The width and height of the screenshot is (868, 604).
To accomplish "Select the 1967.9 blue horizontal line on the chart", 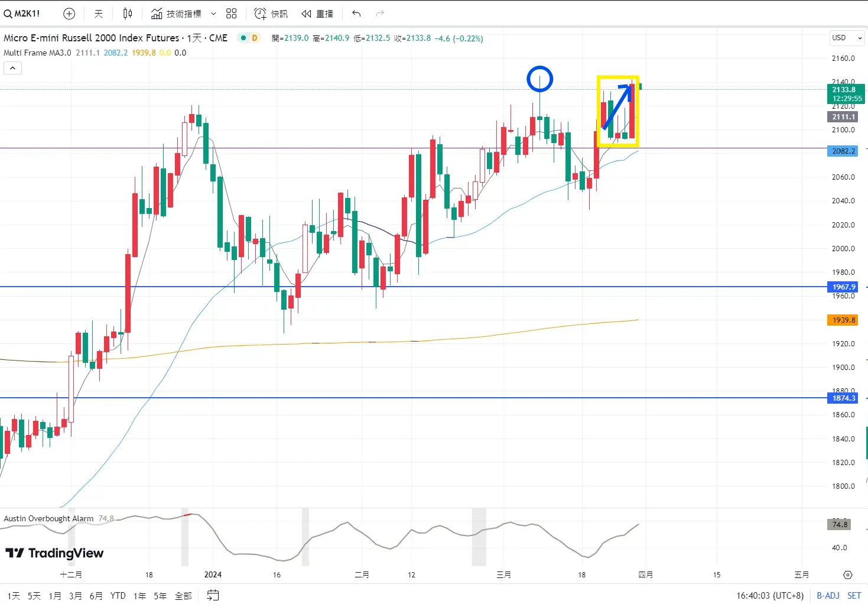I will (x=414, y=287).
